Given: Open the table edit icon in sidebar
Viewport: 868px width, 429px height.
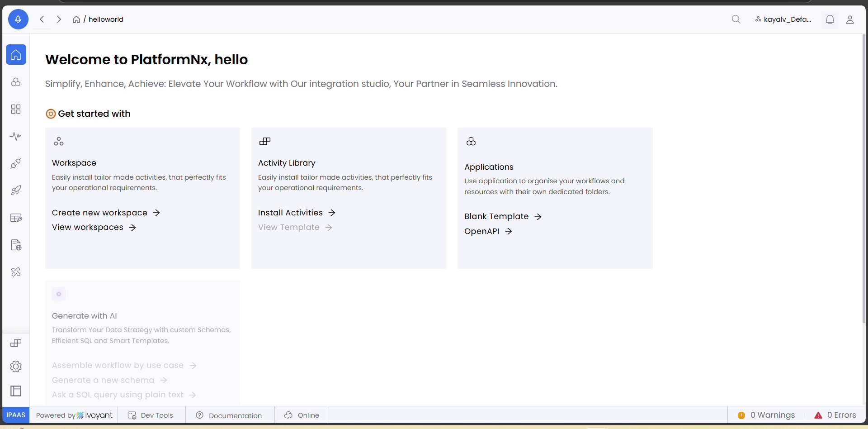Looking at the screenshot, I should coord(16,218).
